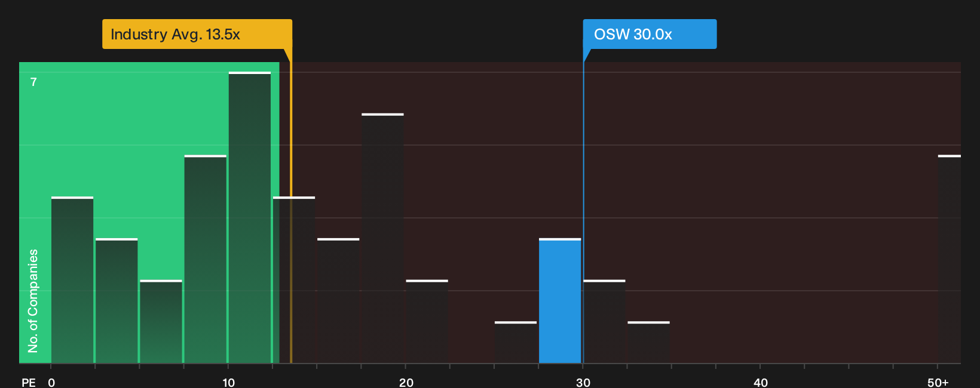Viewport: 980px width, 388px height.
Task: Click the Industry Avg. 13.5x label
Action: pos(197,34)
